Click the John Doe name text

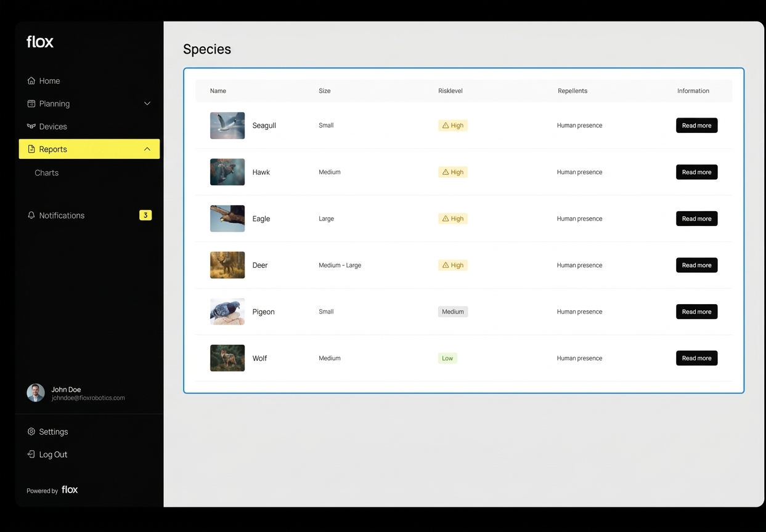click(x=66, y=389)
